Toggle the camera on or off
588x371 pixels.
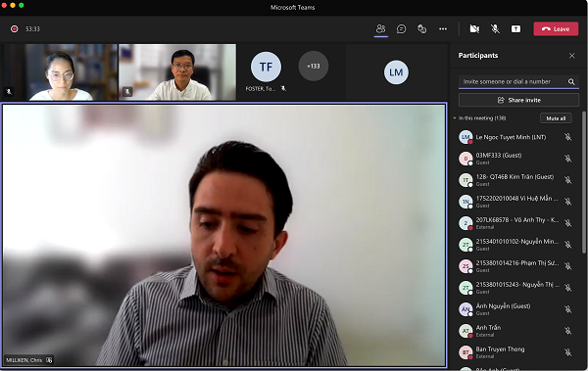coord(474,28)
